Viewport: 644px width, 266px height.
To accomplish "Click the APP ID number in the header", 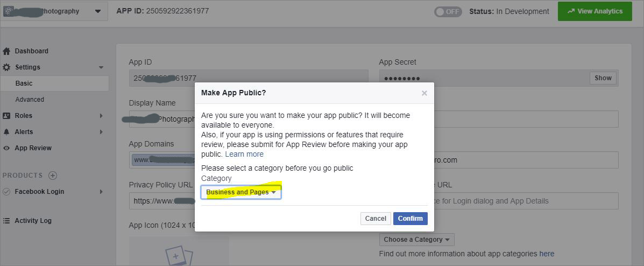I will (178, 11).
